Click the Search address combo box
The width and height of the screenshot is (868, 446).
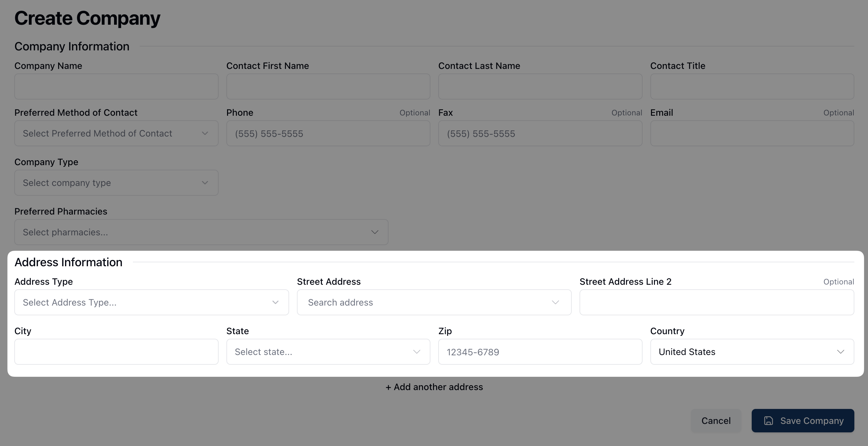coord(425,302)
